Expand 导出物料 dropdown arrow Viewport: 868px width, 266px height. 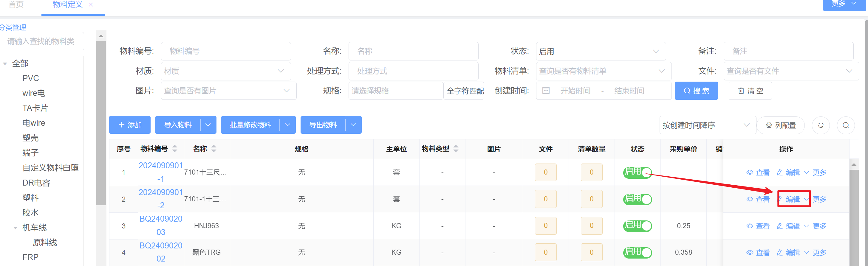[x=353, y=125]
